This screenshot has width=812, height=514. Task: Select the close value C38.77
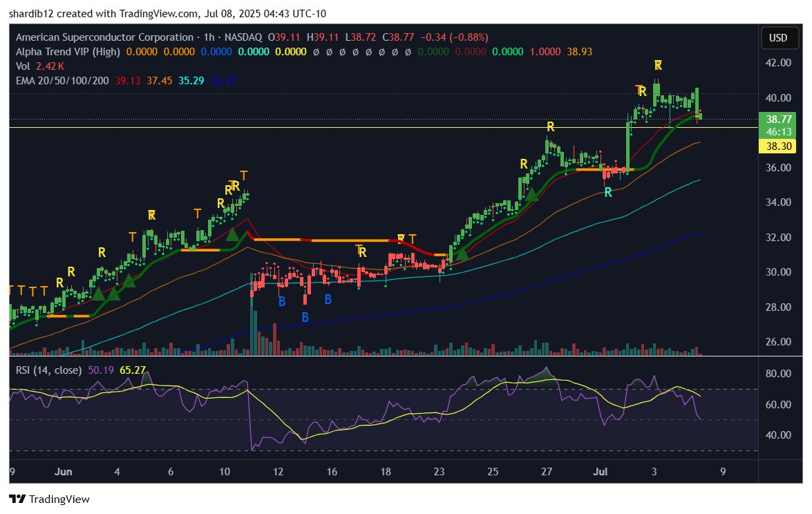point(398,37)
